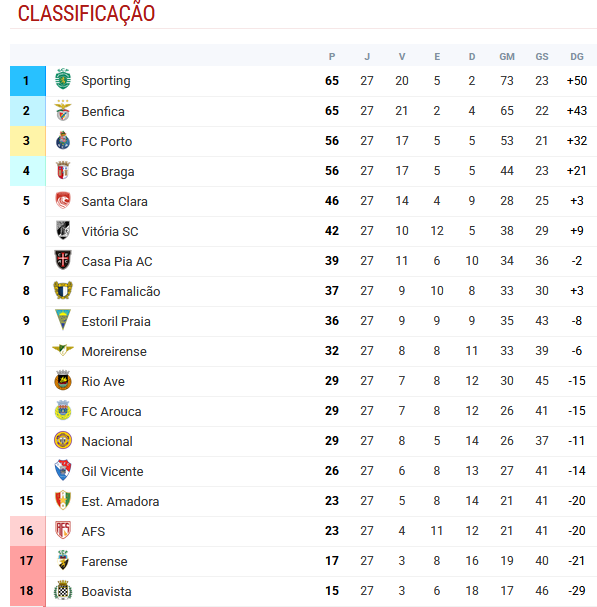The image size is (597, 607).
Task: Click the yellow position 3 cell
Action: pos(28,141)
